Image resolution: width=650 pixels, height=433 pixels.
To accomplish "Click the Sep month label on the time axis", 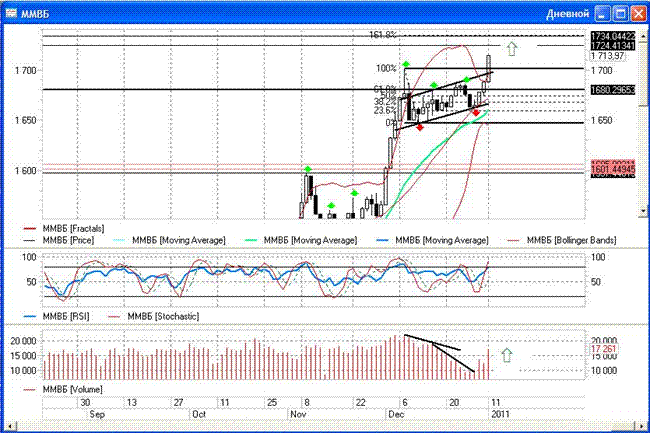I will tap(97, 414).
